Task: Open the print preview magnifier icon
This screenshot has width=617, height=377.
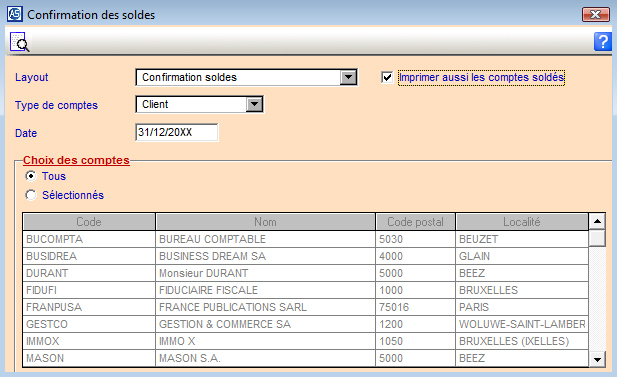Action: click(19, 42)
